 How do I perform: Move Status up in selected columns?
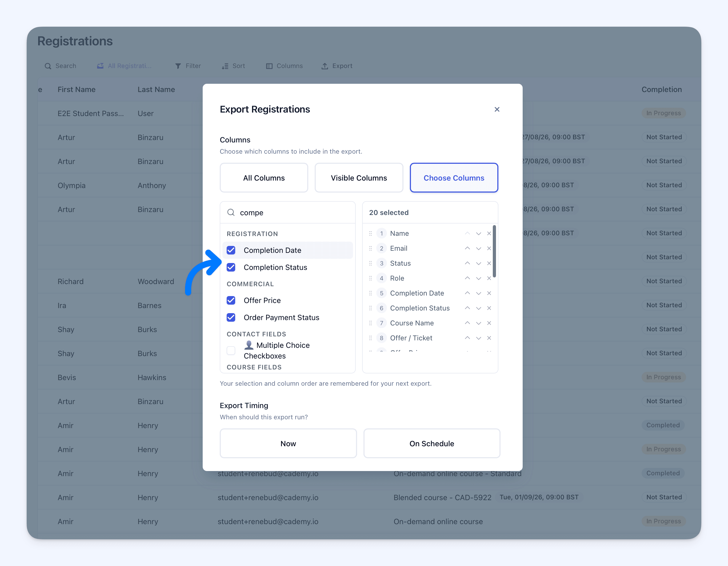(x=467, y=263)
